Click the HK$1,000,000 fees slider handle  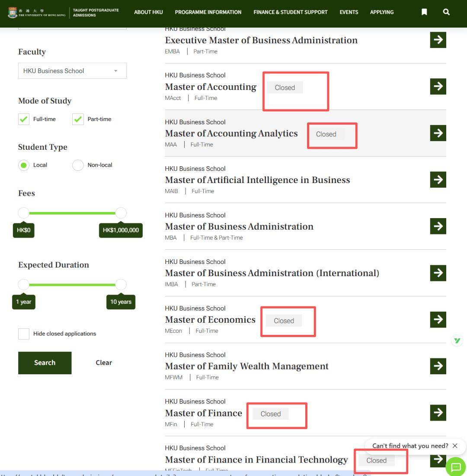pos(121,213)
